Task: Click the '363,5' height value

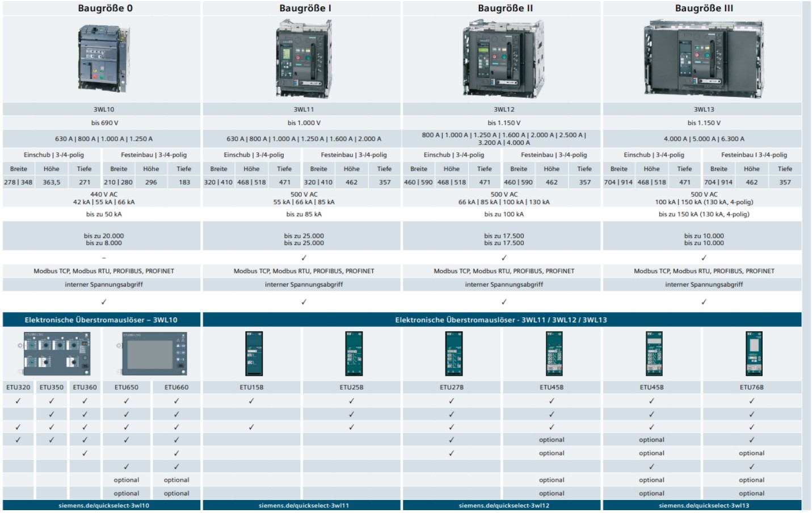Action: 52,182
